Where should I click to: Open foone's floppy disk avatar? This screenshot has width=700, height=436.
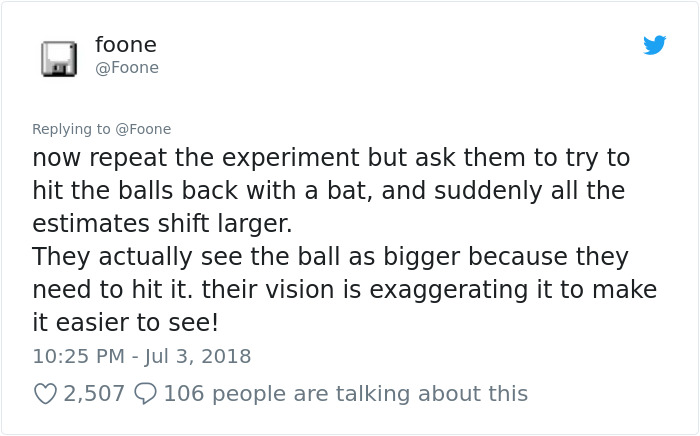pos(59,58)
